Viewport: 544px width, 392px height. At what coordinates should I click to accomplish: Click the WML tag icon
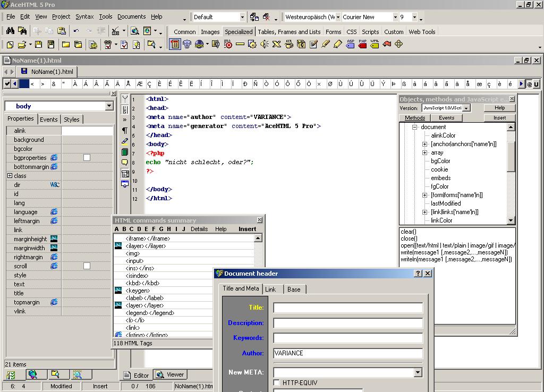(x=375, y=45)
